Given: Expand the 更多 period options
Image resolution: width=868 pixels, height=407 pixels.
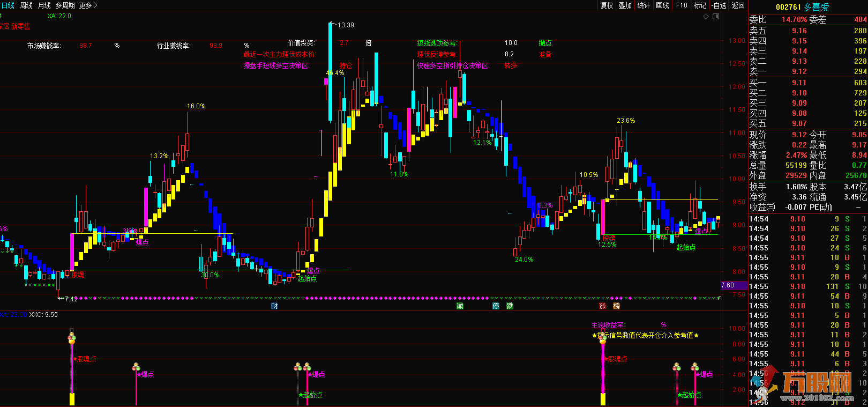Looking at the screenshot, I should (x=88, y=5).
